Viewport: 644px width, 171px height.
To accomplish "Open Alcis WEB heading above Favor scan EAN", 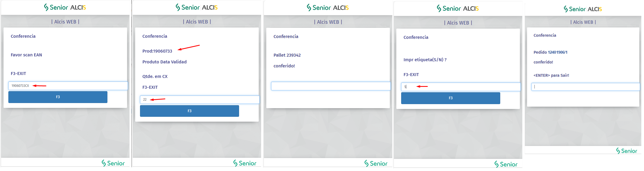I will [x=65, y=22].
